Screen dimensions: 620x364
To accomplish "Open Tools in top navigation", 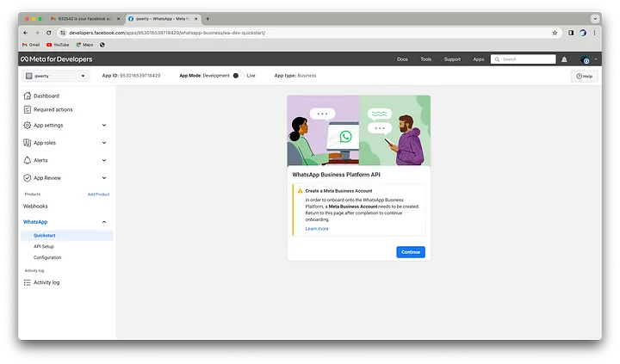I will (x=426, y=59).
